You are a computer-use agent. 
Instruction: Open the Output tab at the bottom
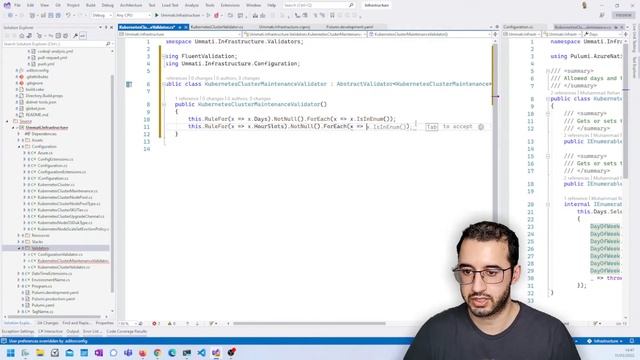pyautogui.click(x=73, y=331)
